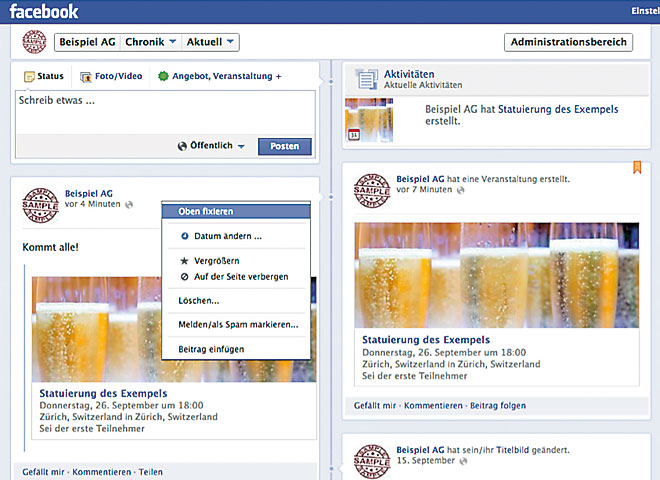Click the globe icon next to 'vor 7 Minuten'
The width and height of the screenshot is (660, 480).
pos(461,190)
